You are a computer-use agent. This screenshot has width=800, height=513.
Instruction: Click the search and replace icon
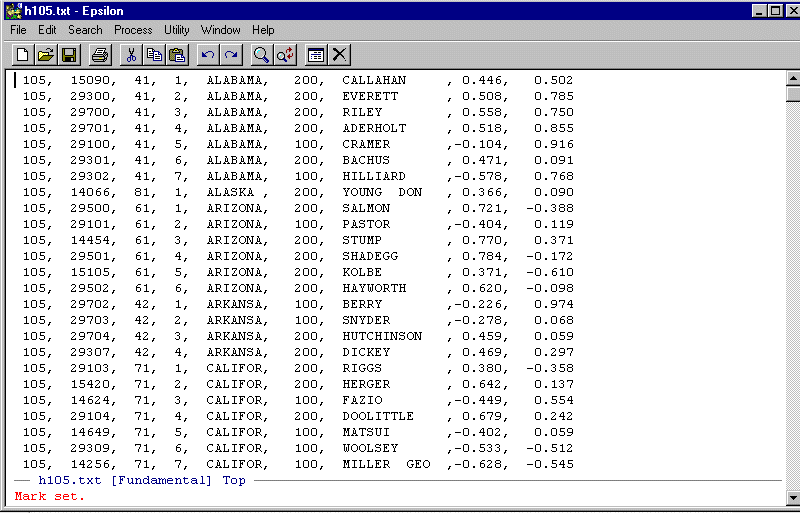click(x=285, y=55)
